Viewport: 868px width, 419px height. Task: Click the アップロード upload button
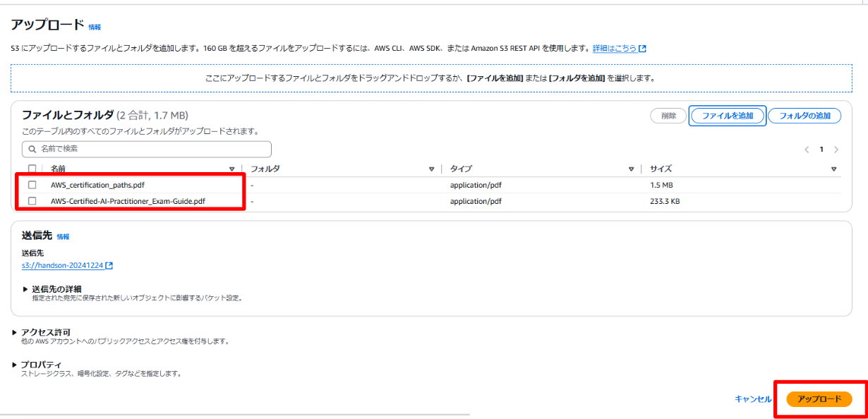click(x=819, y=399)
